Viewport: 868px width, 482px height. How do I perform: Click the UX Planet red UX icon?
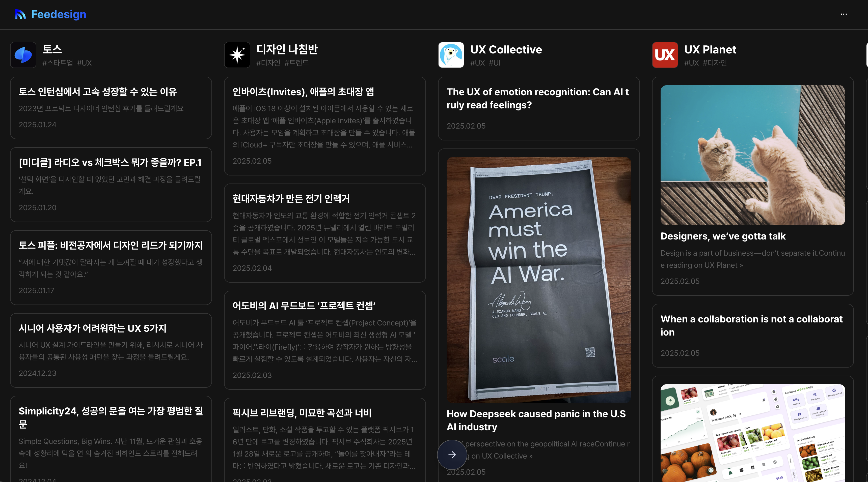(x=665, y=55)
